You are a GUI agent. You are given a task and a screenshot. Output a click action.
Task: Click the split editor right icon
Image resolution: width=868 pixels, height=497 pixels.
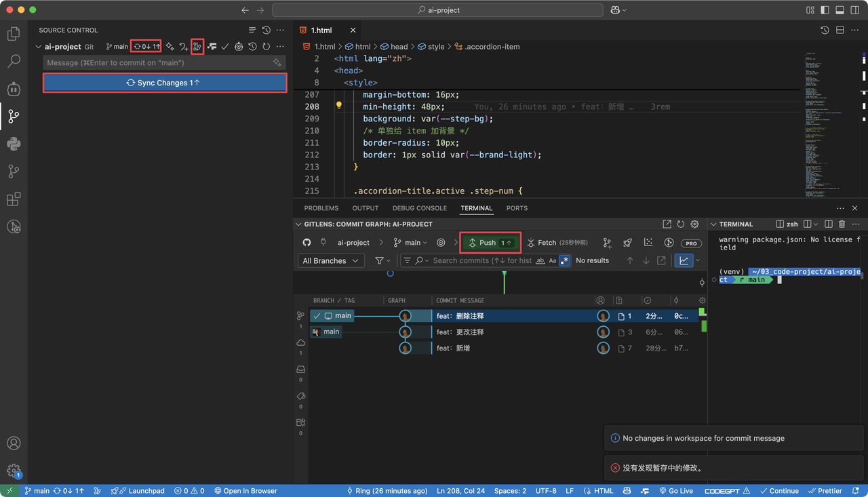[840, 30]
